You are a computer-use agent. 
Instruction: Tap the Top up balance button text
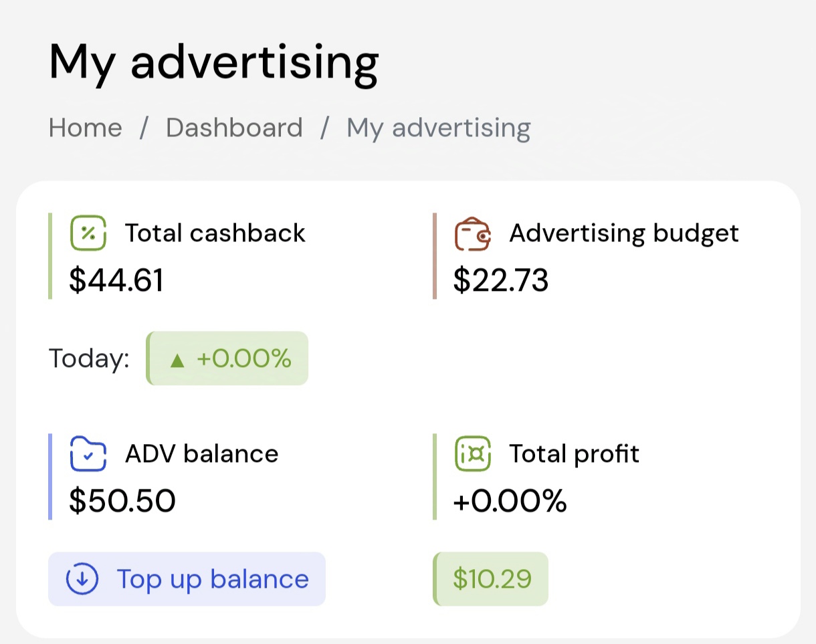point(213,579)
